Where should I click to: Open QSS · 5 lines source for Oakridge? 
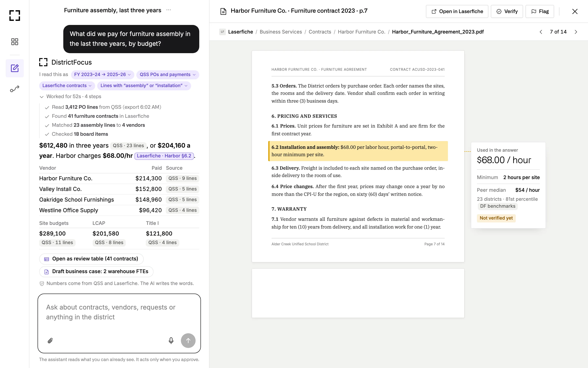(x=183, y=200)
